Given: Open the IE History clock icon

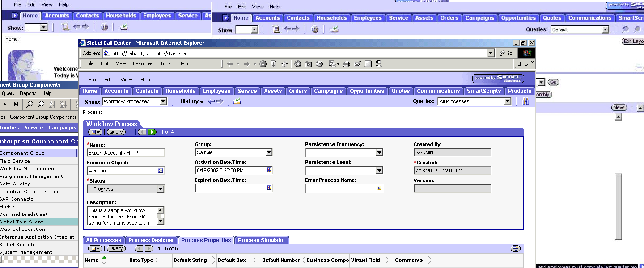Looking at the screenshot, I should pos(319,64).
